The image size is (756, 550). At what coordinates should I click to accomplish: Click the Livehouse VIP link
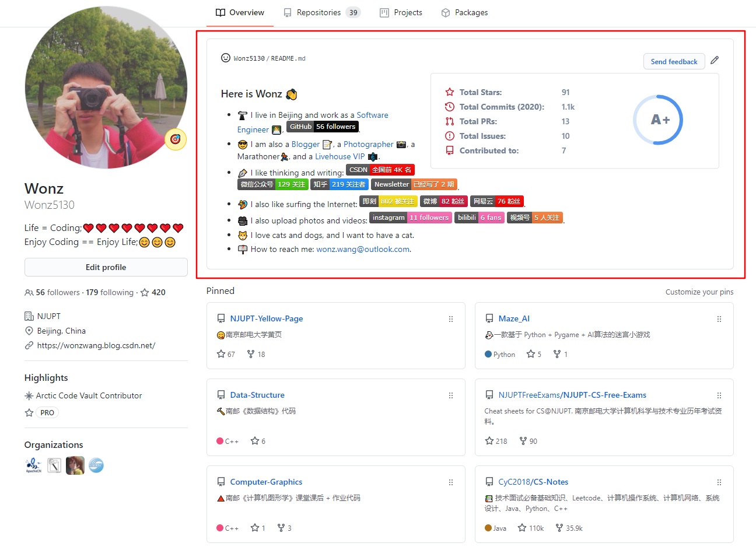[x=340, y=156]
